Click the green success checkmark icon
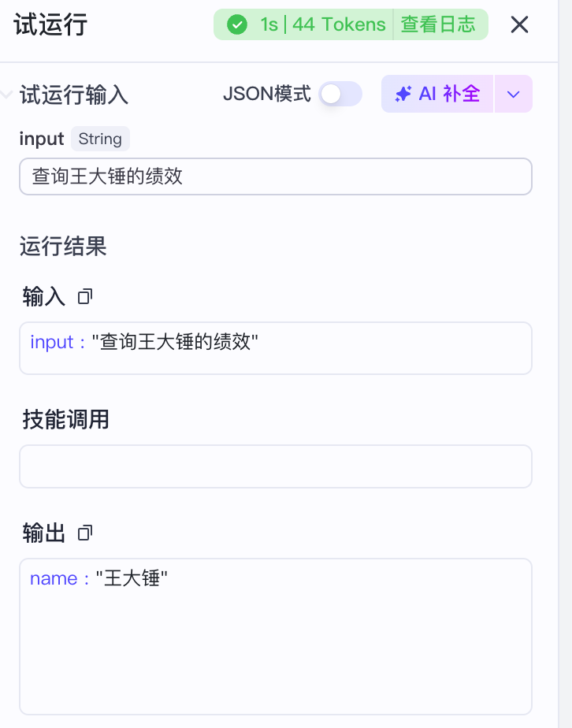Screen dimensions: 572x728 pyautogui.click(x=236, y=25)
